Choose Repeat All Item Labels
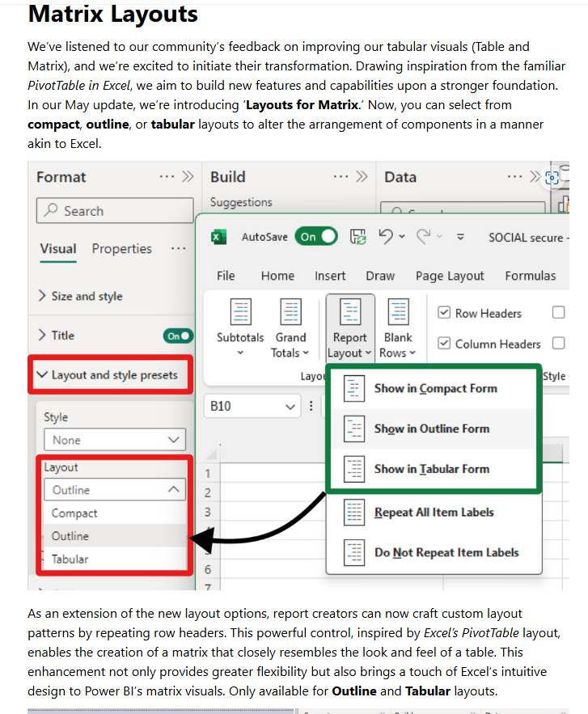 (x=434, y=513)
